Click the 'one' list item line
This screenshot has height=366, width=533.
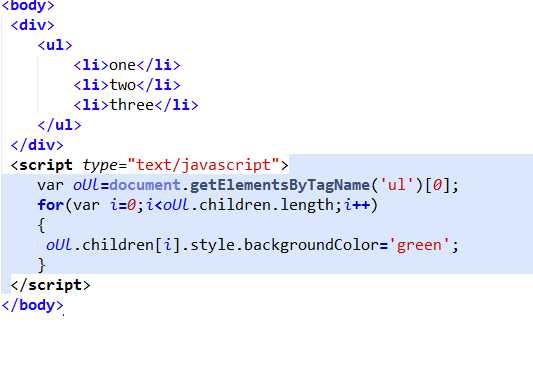click(127, 65)
